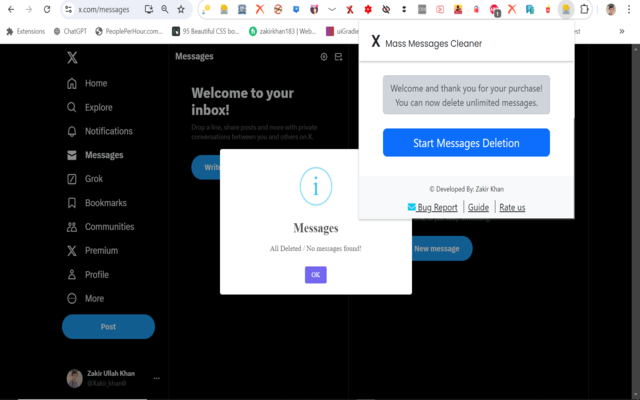Open Bookmarks in X sidebar

click(x=96, y=203)
